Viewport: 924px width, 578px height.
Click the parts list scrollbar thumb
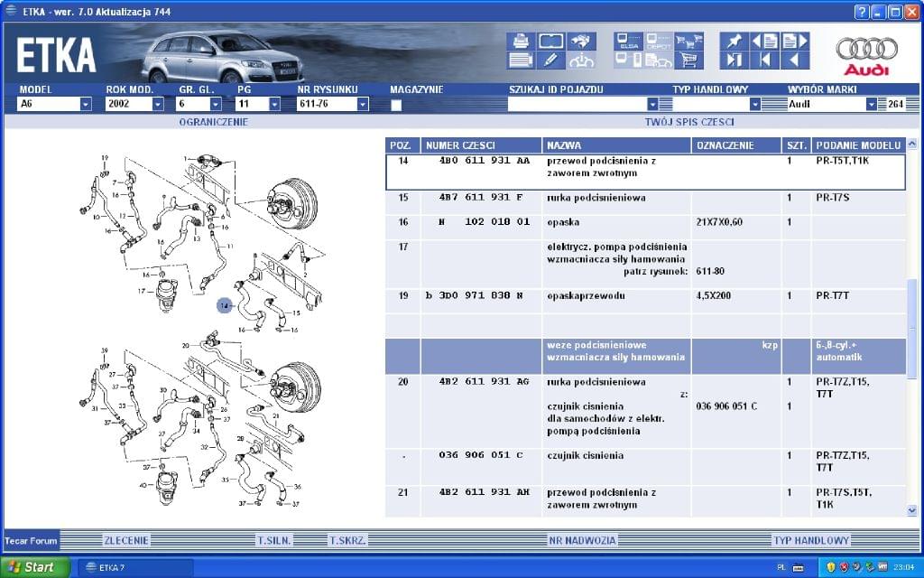(x=911, y=329)
